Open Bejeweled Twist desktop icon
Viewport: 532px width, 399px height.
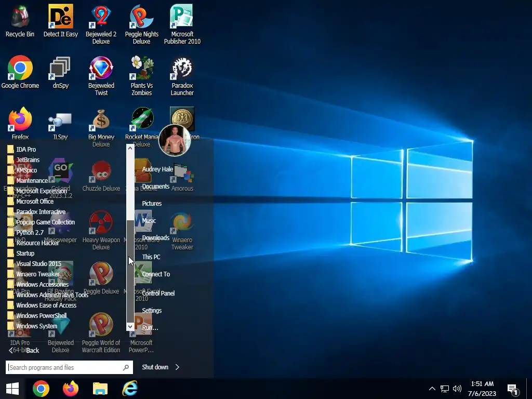coord(101,76)
